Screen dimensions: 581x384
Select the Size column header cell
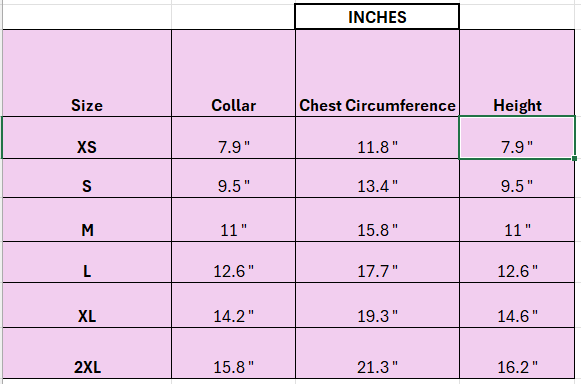87,73
